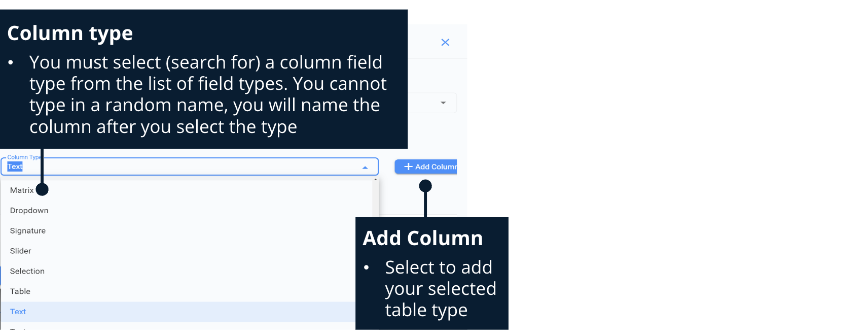Click the scroll-up arrow of the options list
The image size is (868, 336).
pyautogui.click(x=375, y=180)
